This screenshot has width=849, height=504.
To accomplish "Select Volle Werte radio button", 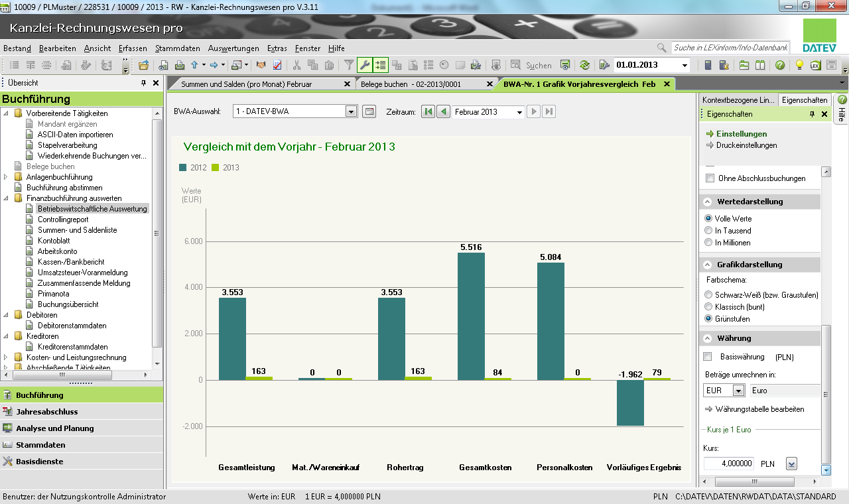I will tap(708, 218).
